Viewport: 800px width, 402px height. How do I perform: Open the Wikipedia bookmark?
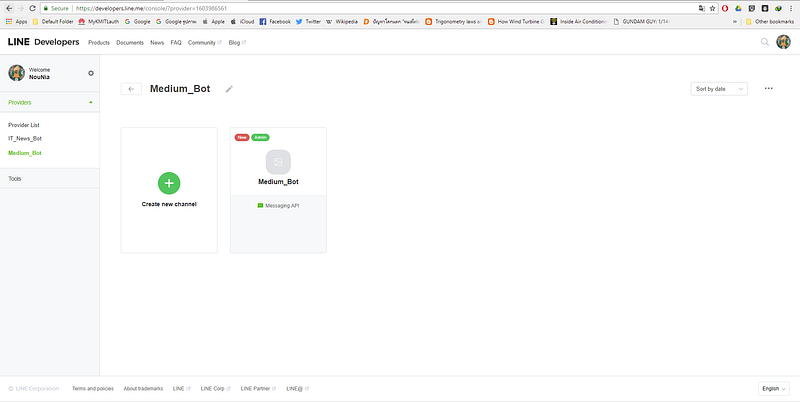[342, 21]
